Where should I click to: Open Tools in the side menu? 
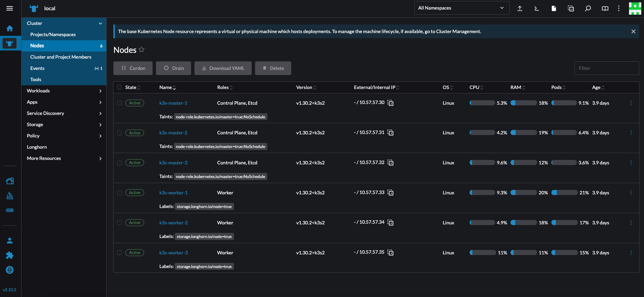(x=64, y=79)
